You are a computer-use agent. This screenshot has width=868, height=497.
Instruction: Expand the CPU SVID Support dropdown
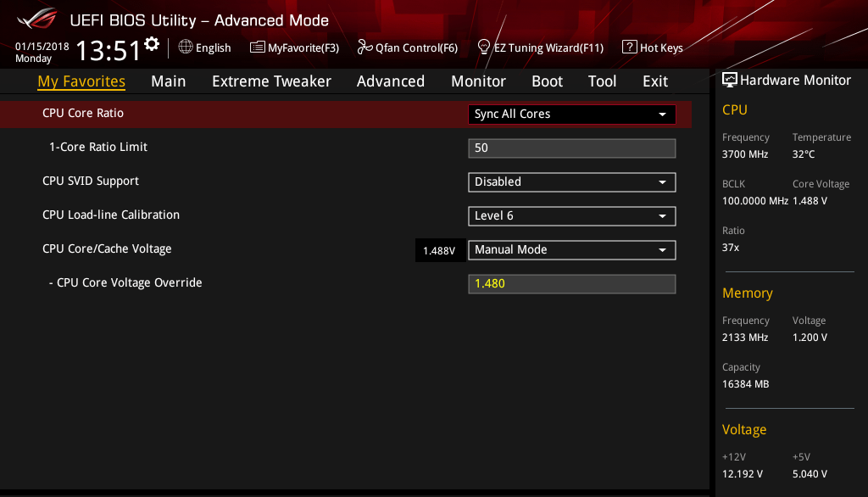coord(571,181)
